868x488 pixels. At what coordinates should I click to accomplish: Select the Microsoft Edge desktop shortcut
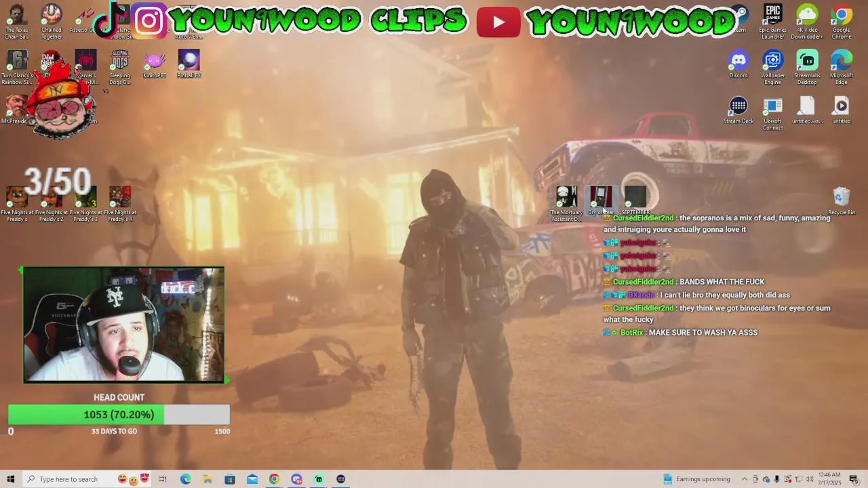pyautogui.click(x=842, y=68)
